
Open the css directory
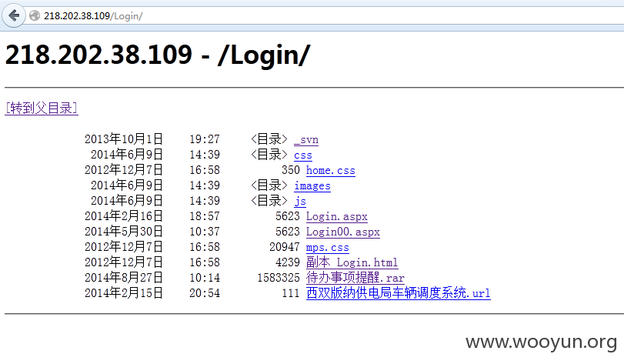(303, 155)
